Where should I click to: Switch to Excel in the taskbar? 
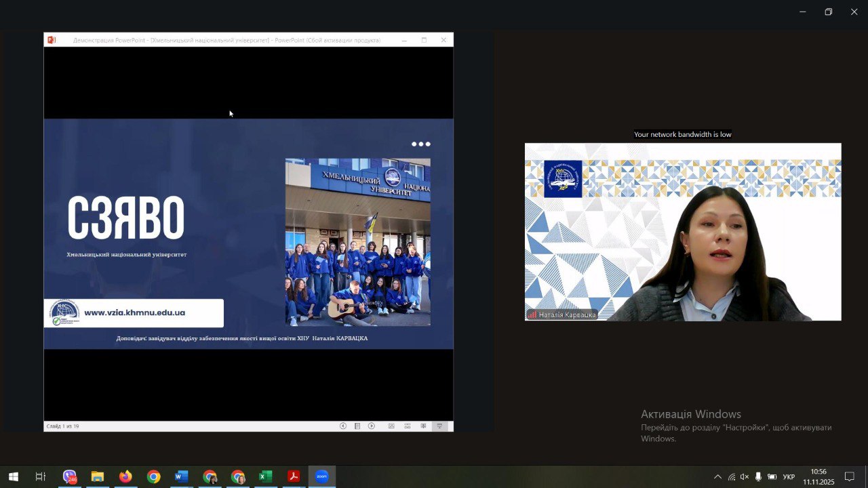[x=265, y=477]
